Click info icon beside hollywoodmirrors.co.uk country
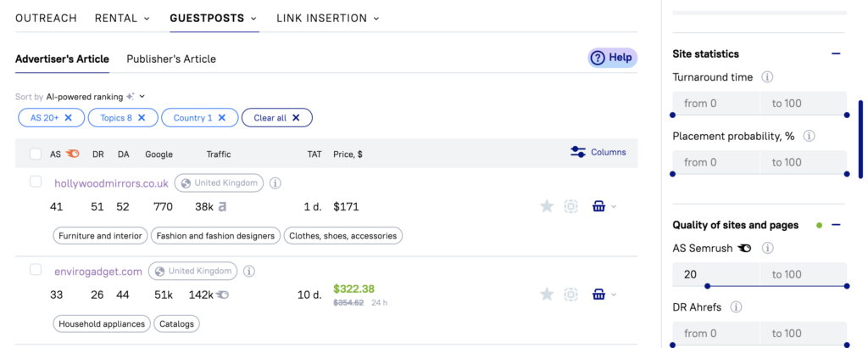 [x=275, y=182]
